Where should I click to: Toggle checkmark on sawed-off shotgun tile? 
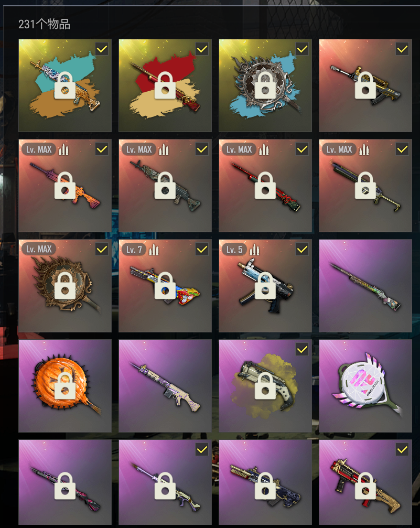[x=302, y=350]
